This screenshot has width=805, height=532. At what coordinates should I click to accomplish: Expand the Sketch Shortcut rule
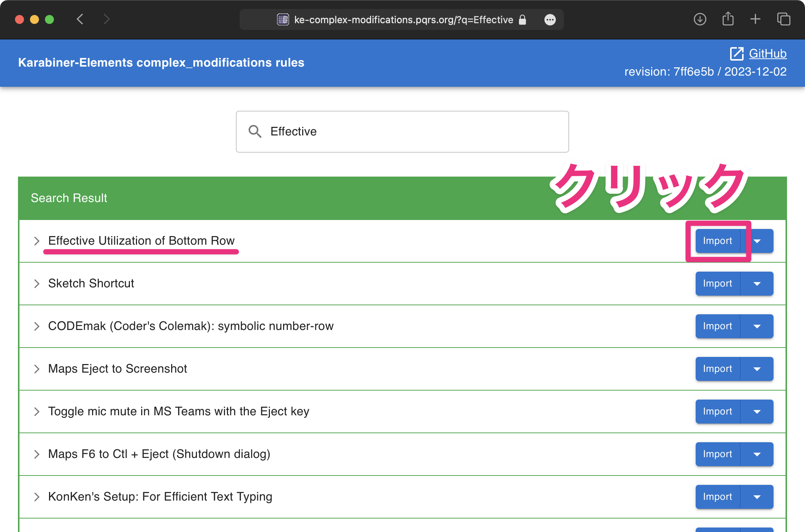[37, 284]
